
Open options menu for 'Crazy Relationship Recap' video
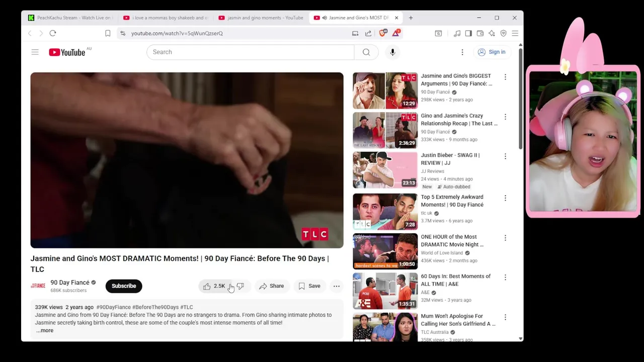505,117
